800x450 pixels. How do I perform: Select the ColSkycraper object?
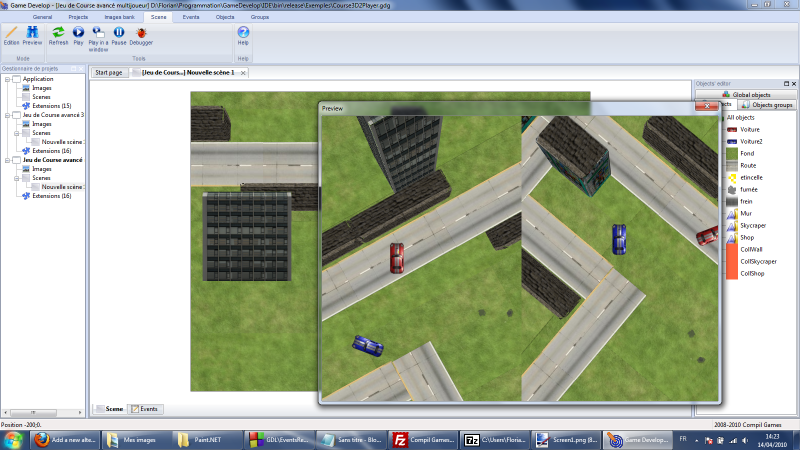point(758,261)
